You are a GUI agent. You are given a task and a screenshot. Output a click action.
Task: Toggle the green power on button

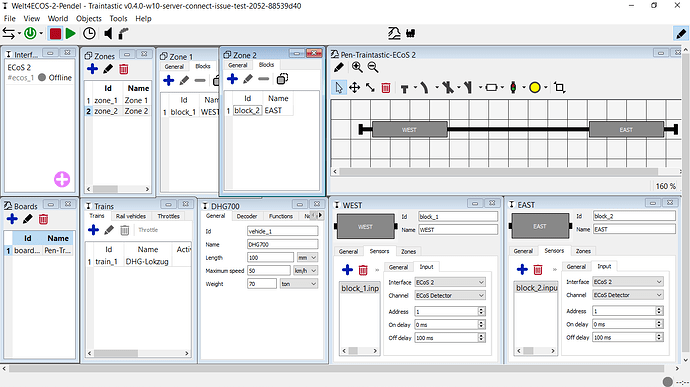click(x=30, y=33)
